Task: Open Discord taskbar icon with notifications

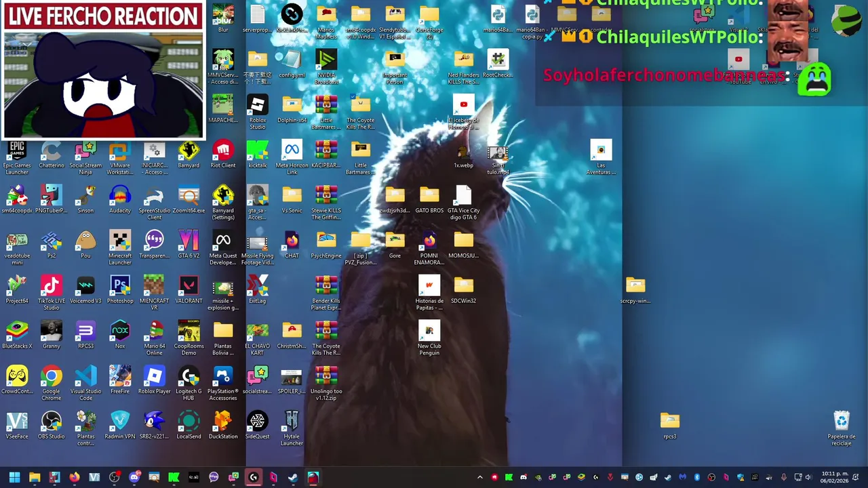Action: pos(134,477)
